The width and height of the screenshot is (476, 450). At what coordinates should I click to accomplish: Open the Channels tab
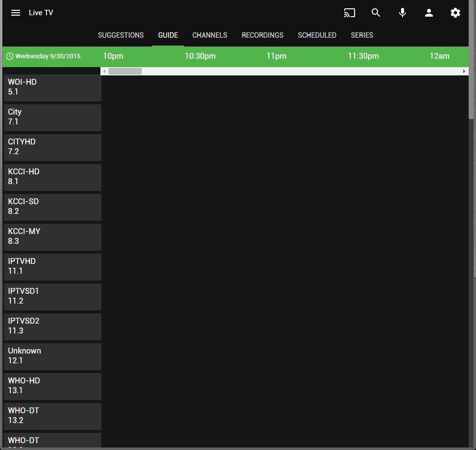click(210, 35)
